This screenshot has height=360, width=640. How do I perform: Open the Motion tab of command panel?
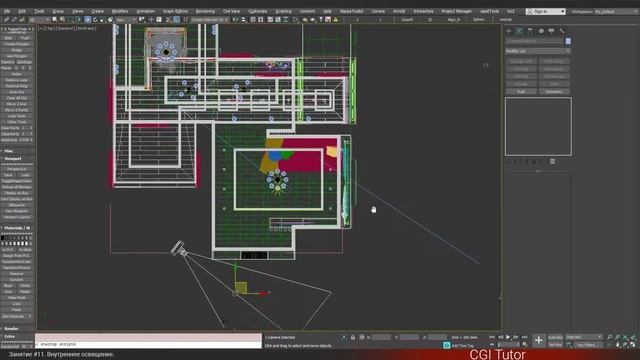pos(541,31)
